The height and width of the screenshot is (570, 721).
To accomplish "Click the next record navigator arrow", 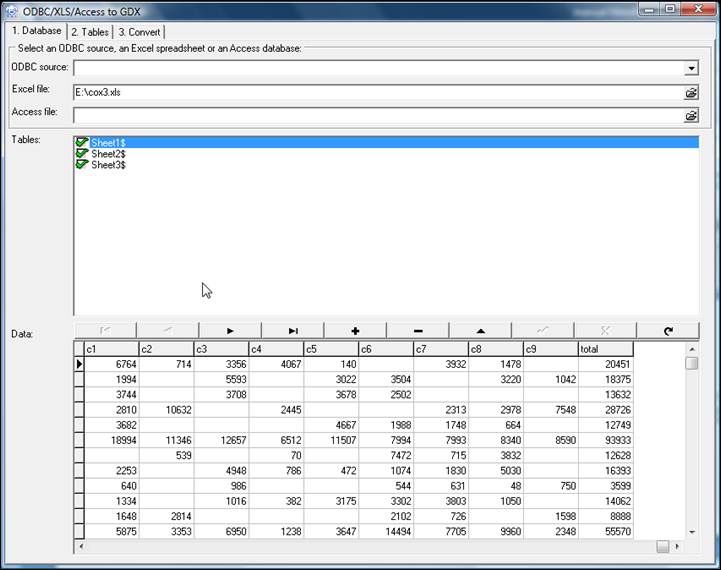I will tap(230, 330).
